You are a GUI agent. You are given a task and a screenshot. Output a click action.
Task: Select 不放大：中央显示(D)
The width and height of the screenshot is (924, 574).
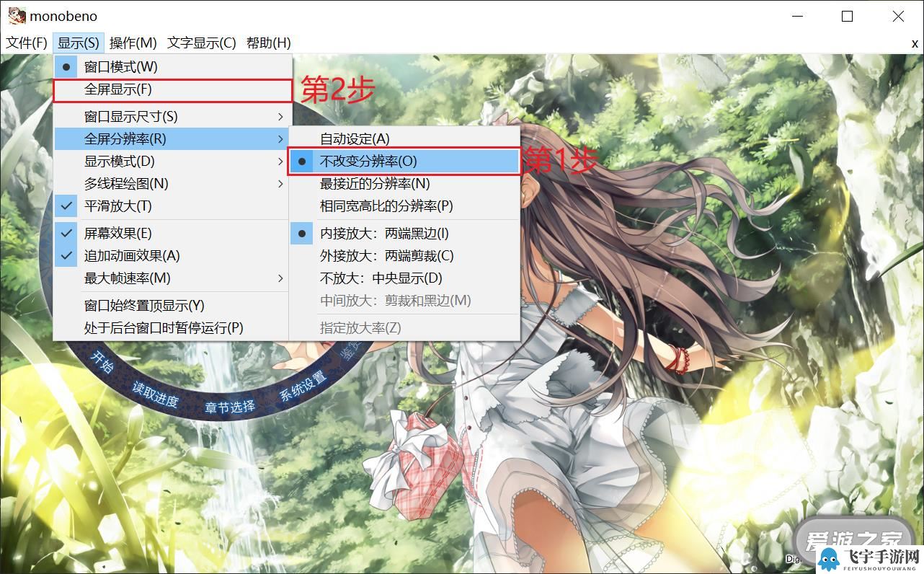click(x=404, y=278)
